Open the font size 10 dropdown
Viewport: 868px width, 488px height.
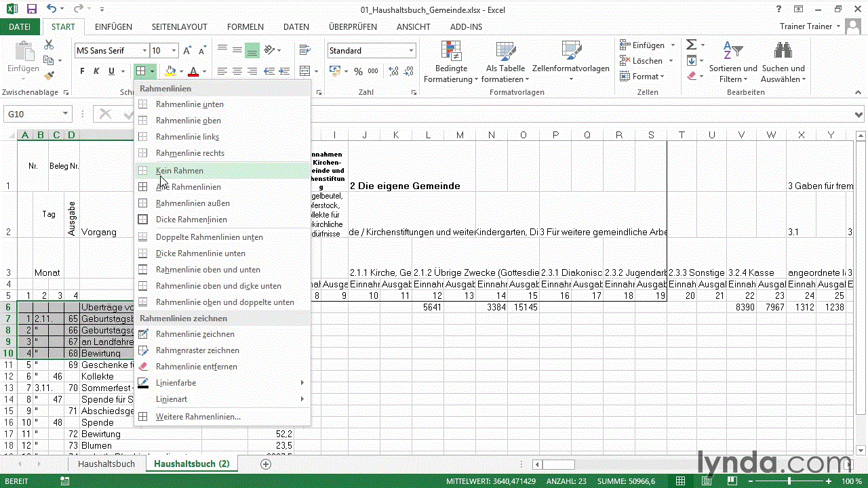pos(174,51)
